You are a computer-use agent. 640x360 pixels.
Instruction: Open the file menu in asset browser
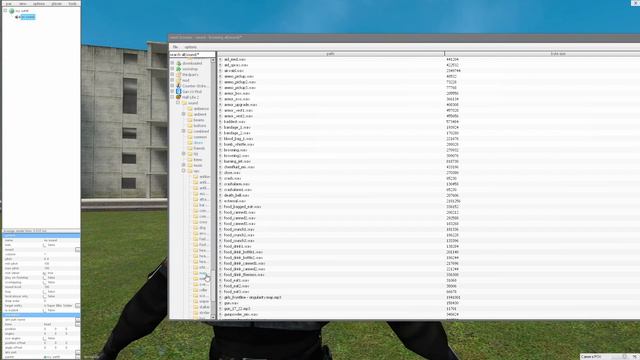[x=175, y=47]
